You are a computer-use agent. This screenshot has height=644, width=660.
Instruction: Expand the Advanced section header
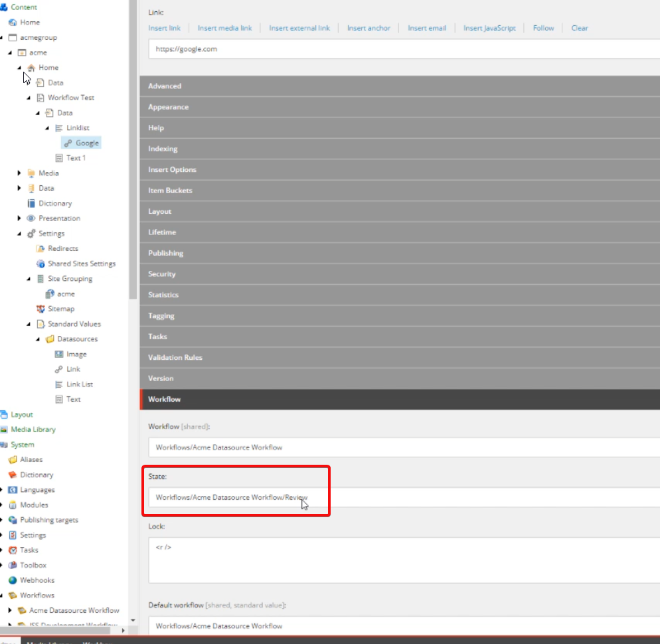pos(400,86)
